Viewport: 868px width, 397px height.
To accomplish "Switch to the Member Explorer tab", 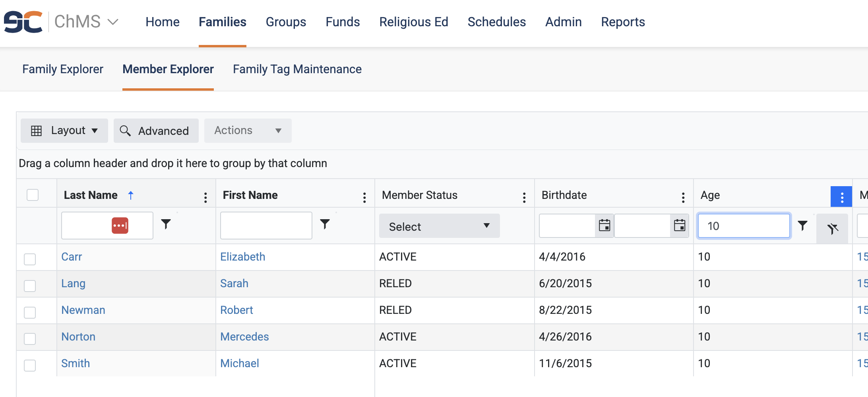I will 168,69.
